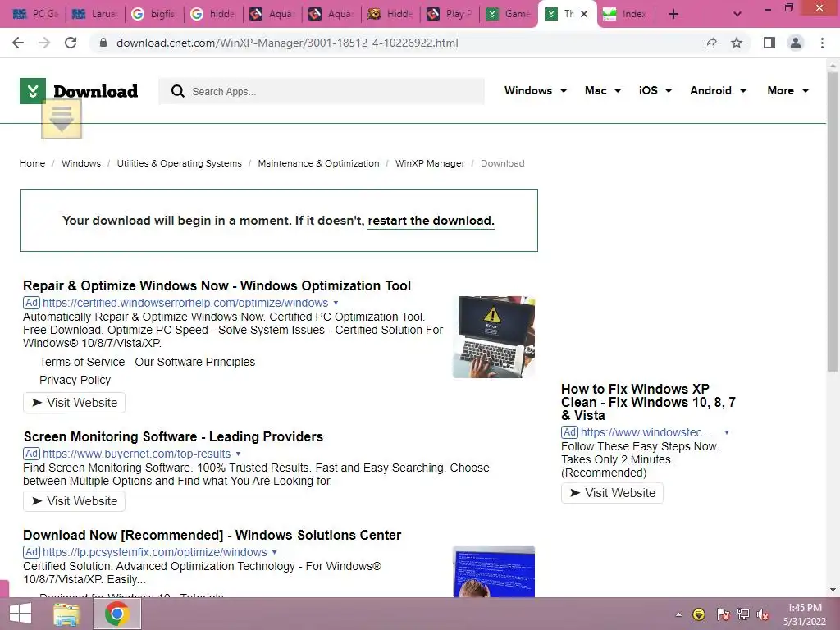Open buyernet.com top-results URL
Screen dimensions: 840x630
click(137, 454)
